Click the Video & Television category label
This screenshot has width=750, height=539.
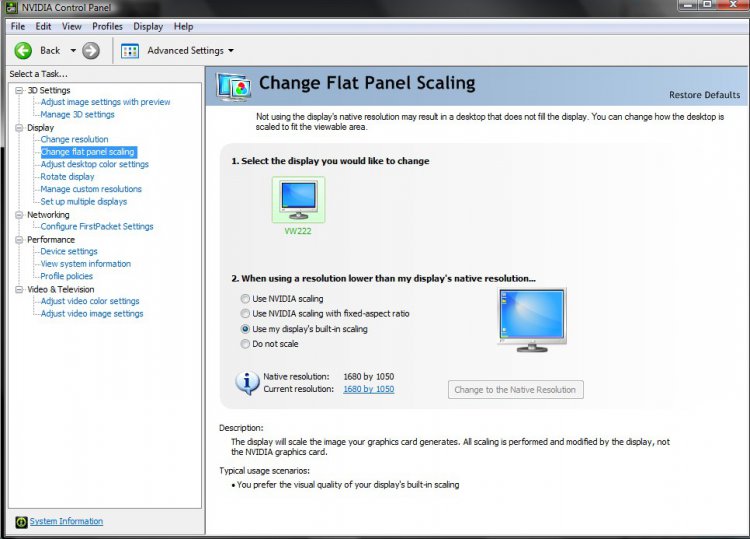point(61,289)
